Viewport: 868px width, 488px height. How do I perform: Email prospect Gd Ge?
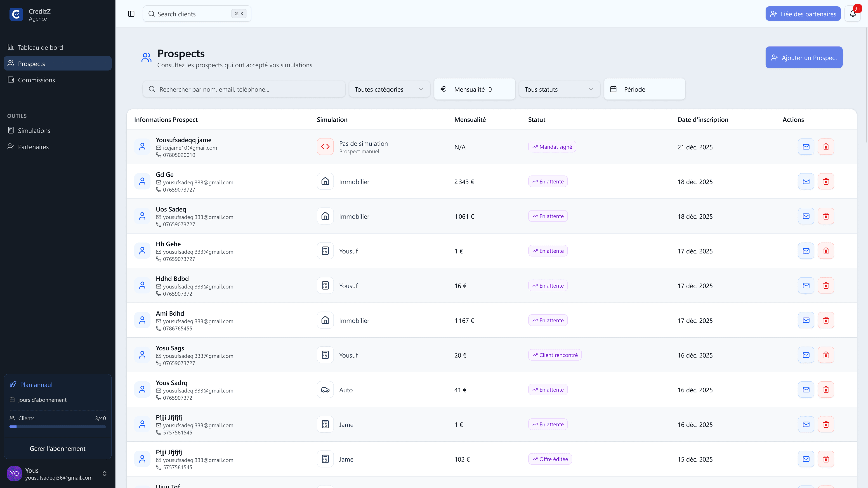806,181
